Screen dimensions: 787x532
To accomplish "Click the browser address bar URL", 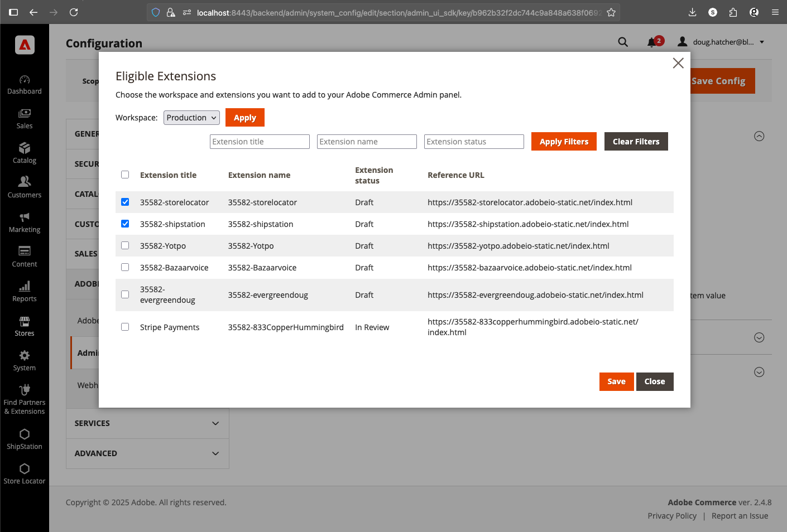I will (399, 12).
